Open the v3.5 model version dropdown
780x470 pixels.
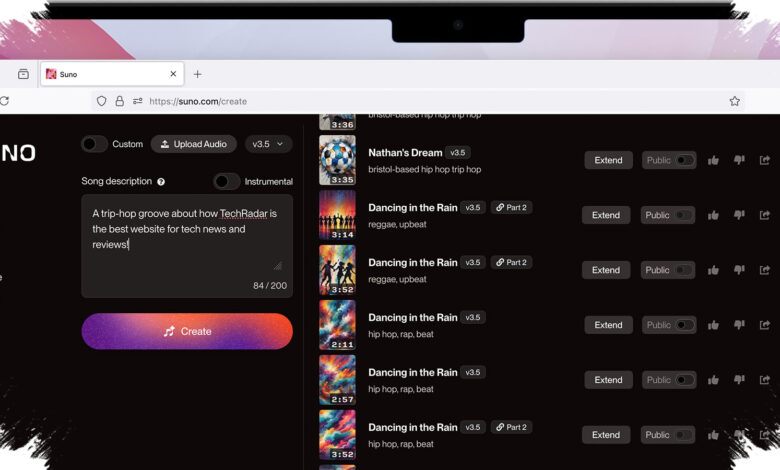point(268,144)
